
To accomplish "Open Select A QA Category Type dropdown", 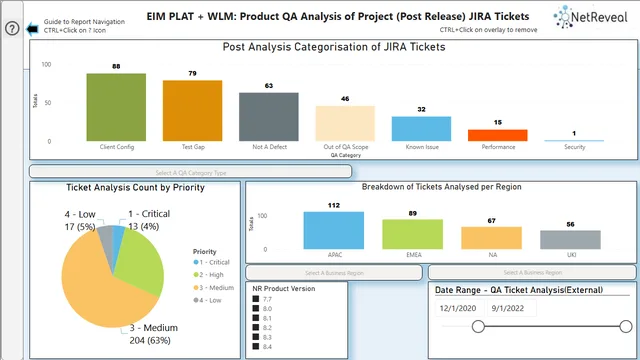I will point(191,172).
